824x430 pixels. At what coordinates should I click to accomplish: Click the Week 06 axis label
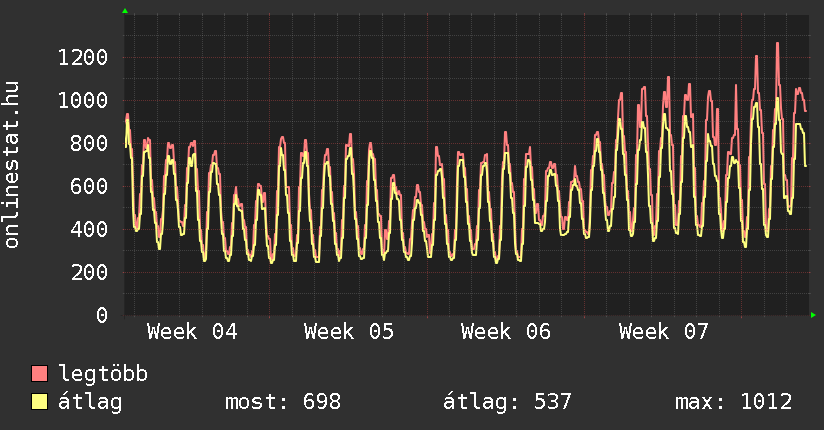[x=506, y=331]
